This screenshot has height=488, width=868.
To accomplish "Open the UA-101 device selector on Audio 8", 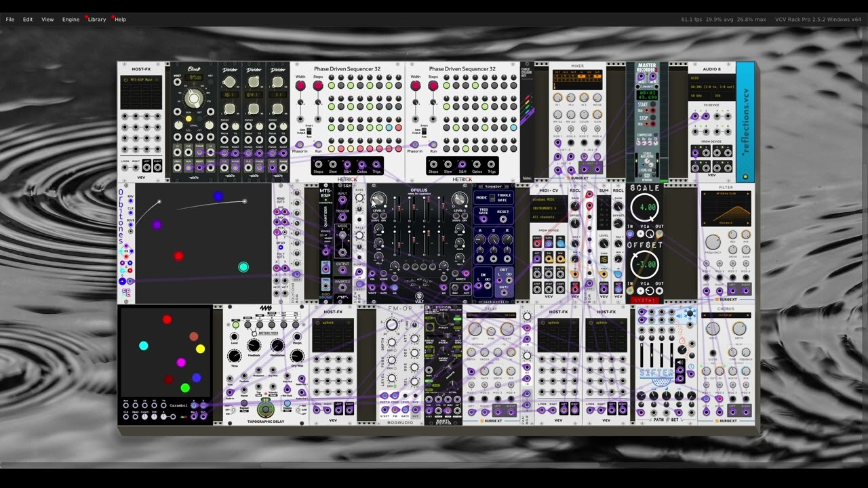I will coord(711,87).
